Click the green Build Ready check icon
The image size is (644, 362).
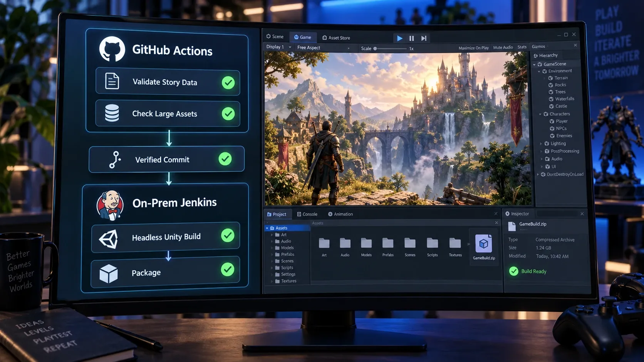pyautogui.click(x=514, y=271)
